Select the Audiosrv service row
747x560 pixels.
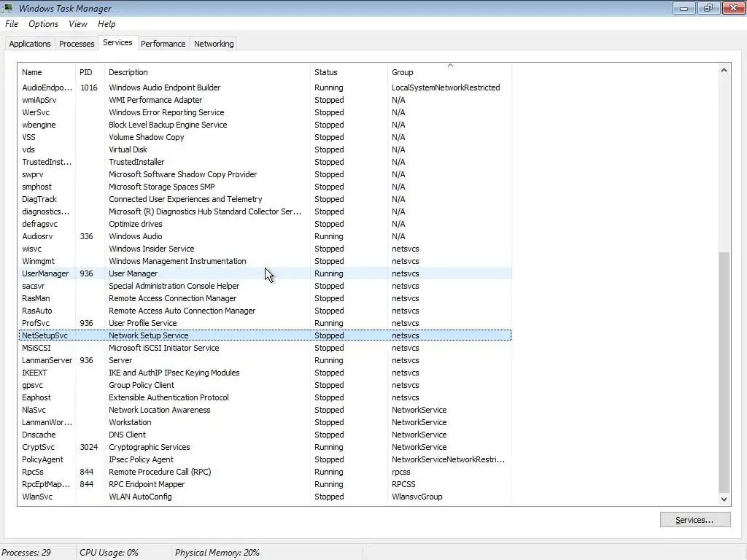[265, 236]
